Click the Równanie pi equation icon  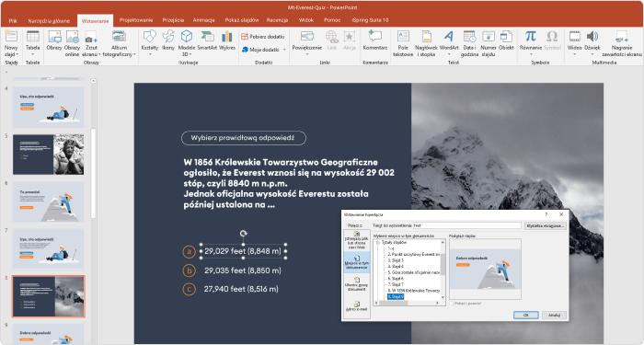(x=531, y=36)
